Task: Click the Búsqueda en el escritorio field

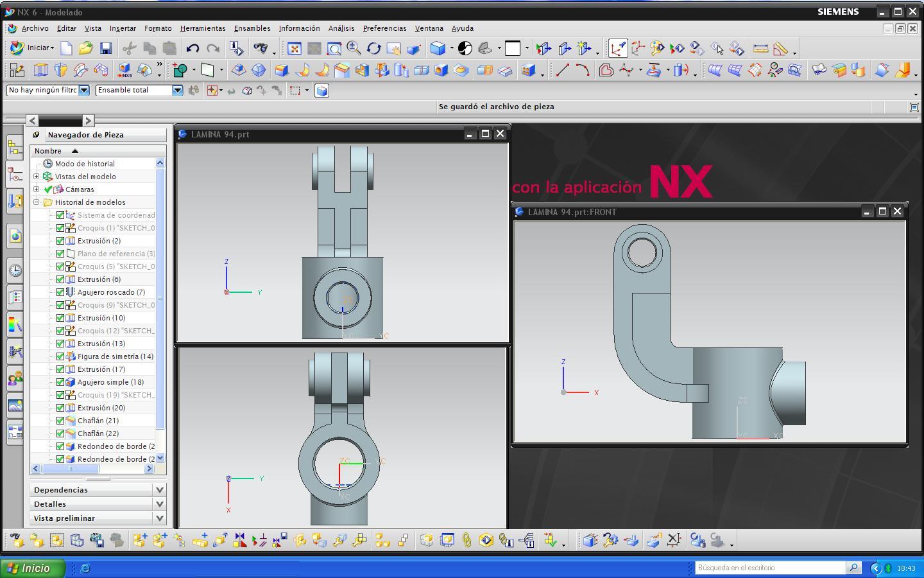Action: (x=771, y=568)
